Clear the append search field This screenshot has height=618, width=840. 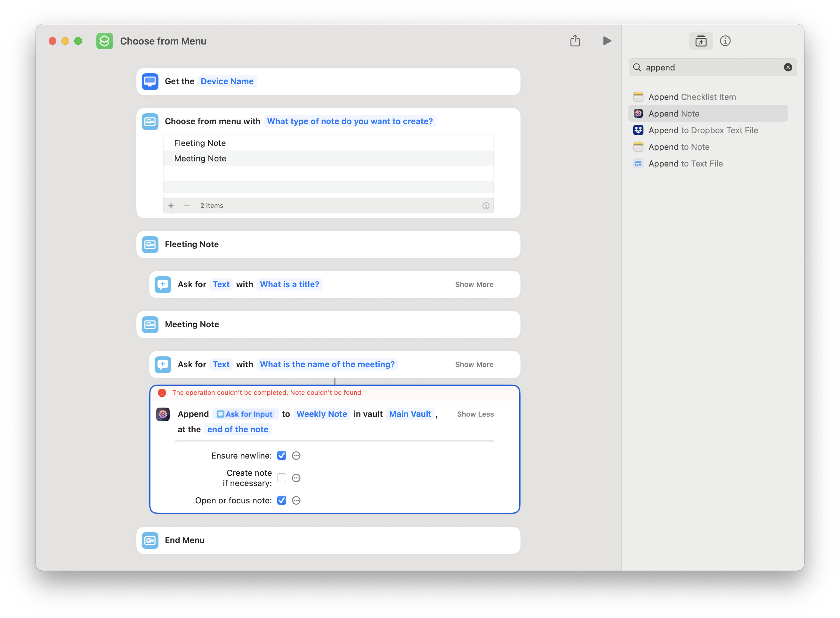787,67
